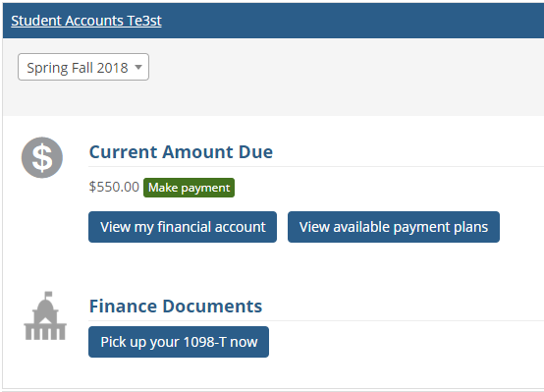Expand the Spring Fall 2018 term dropdown

pos(83,67)
